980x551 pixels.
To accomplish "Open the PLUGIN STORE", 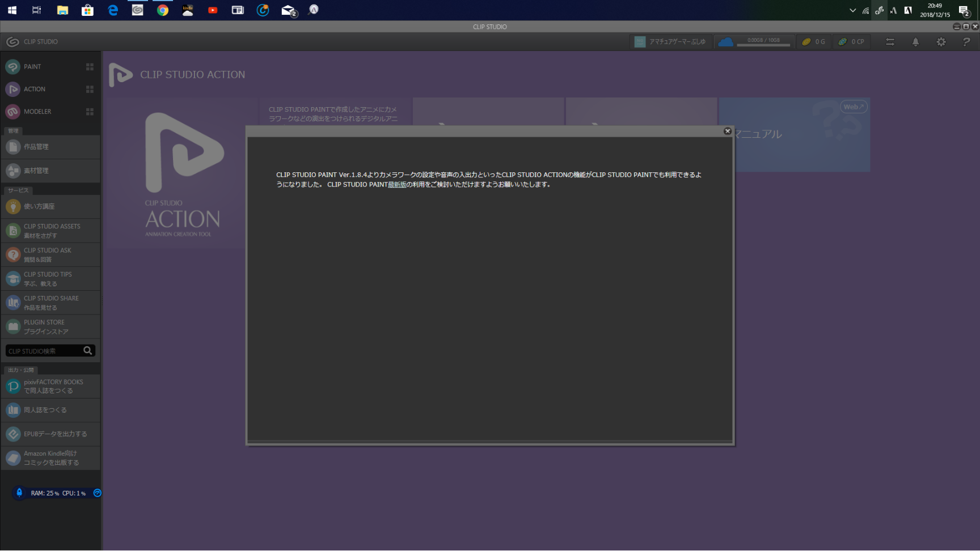I will pos(50,327).
